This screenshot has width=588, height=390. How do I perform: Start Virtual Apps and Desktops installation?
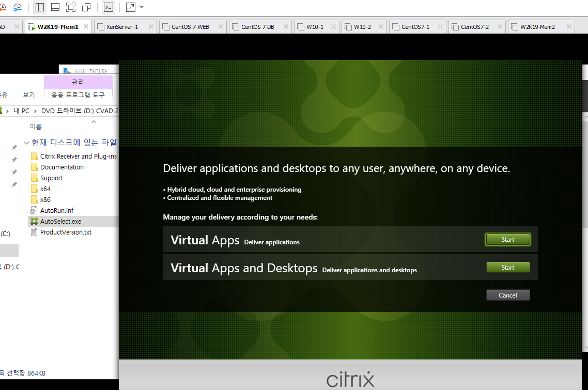point(508,268)
